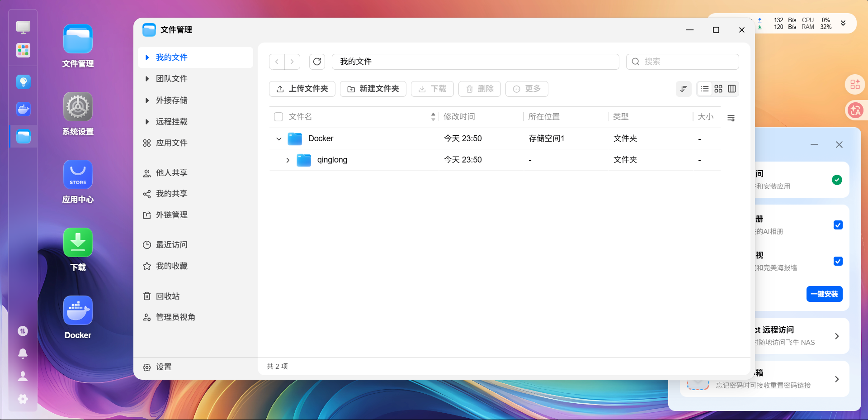Expand 外接存储 in the sidebar
This screenshot has height=420, width=868.
[x=147, y=100]
